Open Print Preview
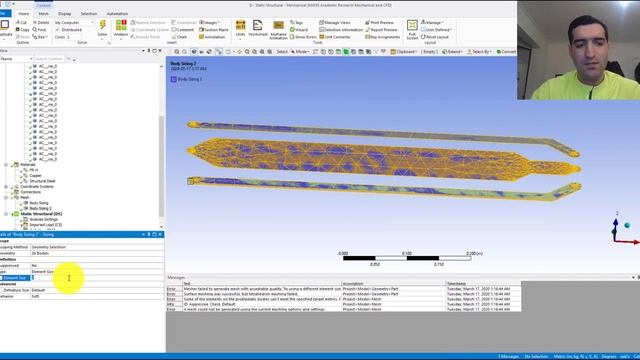This screenshot has height=360, width=640. coord(379,22)
